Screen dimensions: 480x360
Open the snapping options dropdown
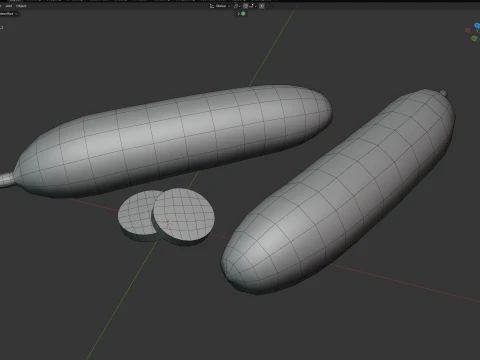[x=253, y=6]
